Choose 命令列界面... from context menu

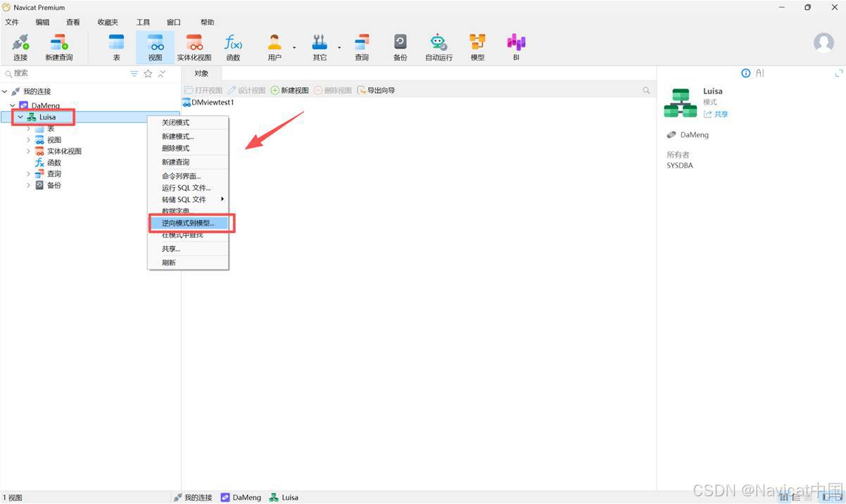coord(188,176)
